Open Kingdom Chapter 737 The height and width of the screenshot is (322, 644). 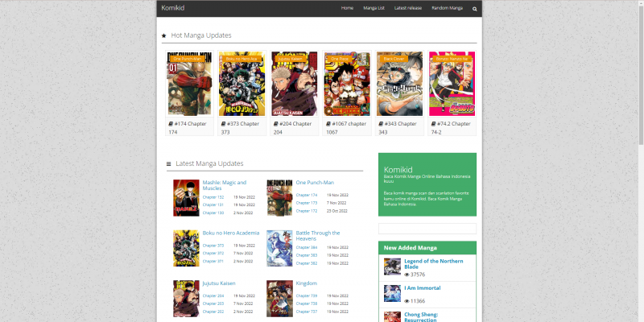(307, 312)
